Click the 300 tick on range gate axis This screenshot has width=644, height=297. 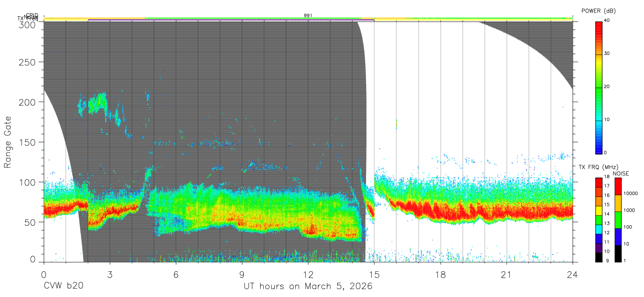[x=28, y=25]
